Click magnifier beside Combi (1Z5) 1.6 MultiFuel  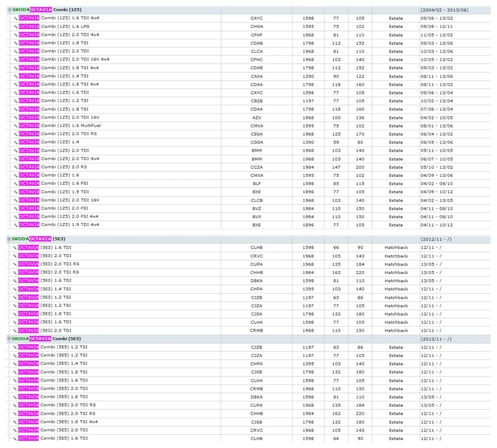tap(15, 126)
